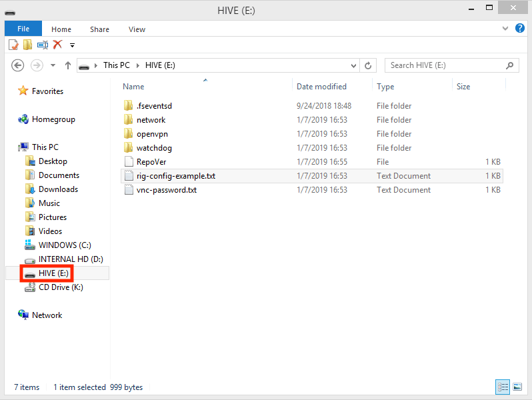Sort files by Date modified column
Screen dimensions: 532x400
click(x=321, y=87)
